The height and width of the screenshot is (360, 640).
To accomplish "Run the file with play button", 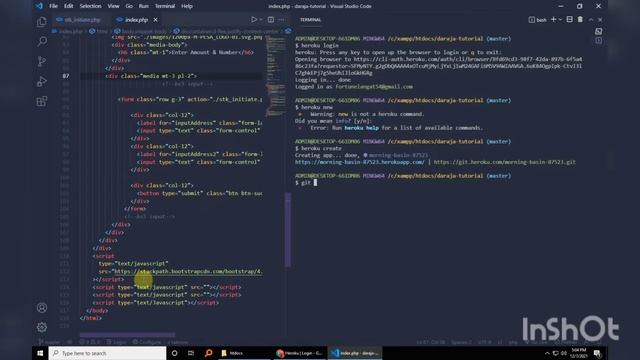I will (x=254, y=20).
